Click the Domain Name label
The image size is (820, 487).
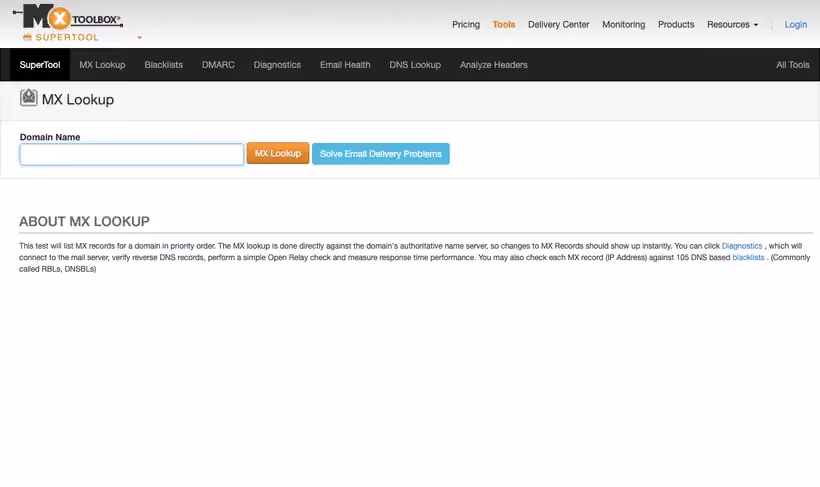click(x=50, y=137)
